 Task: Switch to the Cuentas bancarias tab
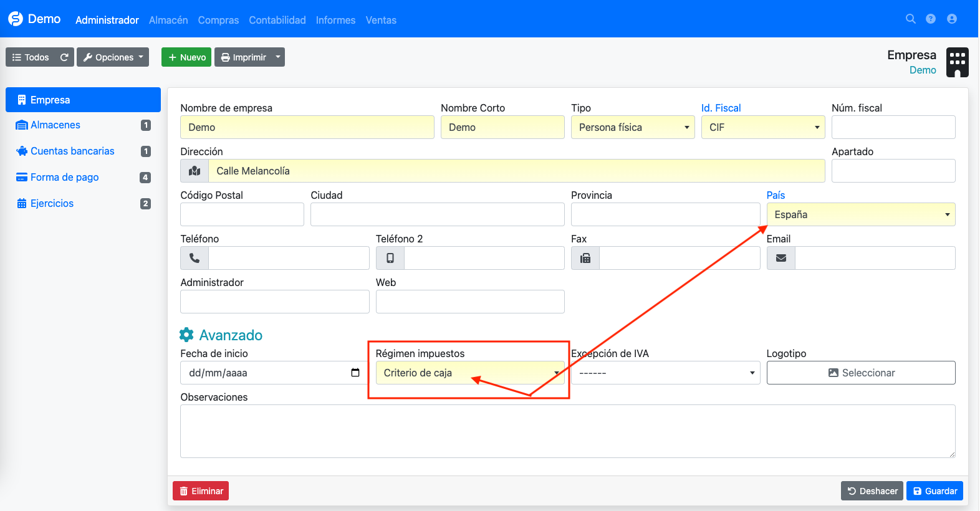72,151
